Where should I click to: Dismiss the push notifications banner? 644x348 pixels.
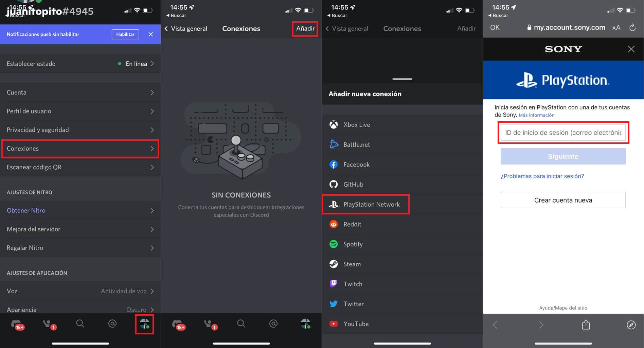click(151, 34)
